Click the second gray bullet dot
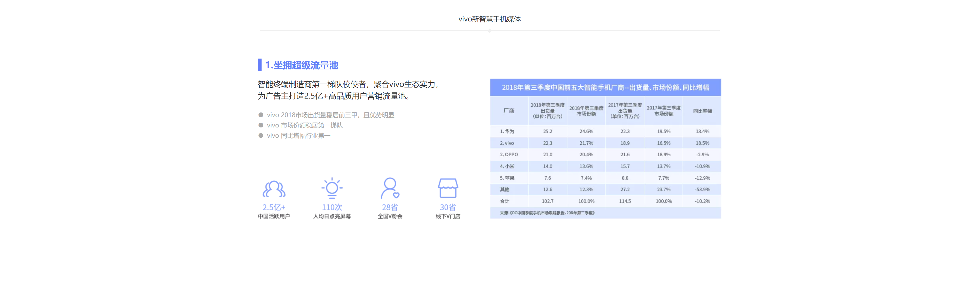 (x=261, y=125)
